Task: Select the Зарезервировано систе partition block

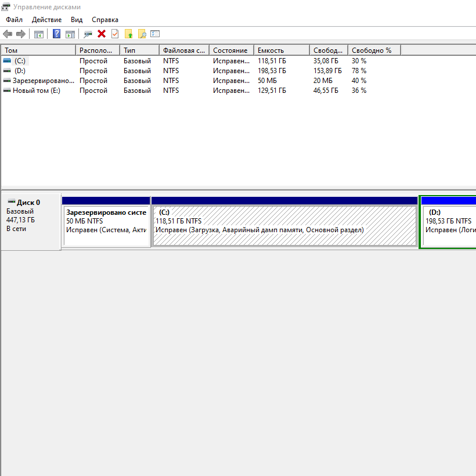Action: point(106,222)
